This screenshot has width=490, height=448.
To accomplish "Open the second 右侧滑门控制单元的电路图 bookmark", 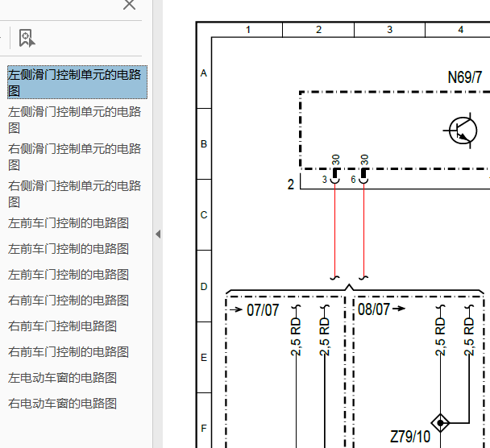I will [74, 193].
